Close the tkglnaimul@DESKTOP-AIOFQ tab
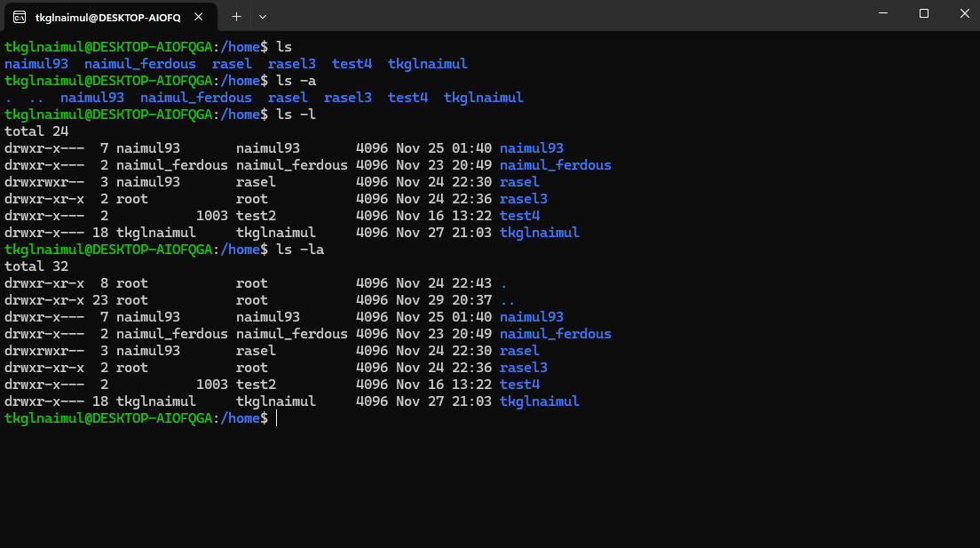The height and width of the screenshot is (548, 980). (198, 17)
